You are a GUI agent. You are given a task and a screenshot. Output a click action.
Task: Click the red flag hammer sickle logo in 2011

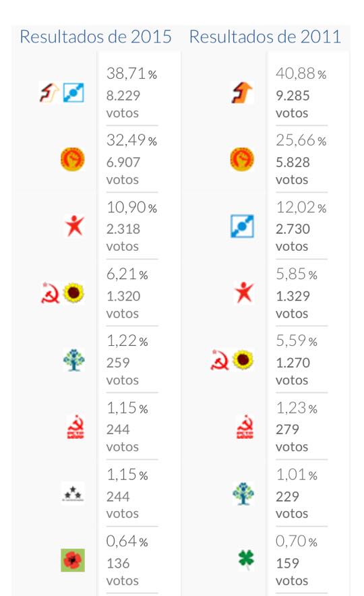245,427
